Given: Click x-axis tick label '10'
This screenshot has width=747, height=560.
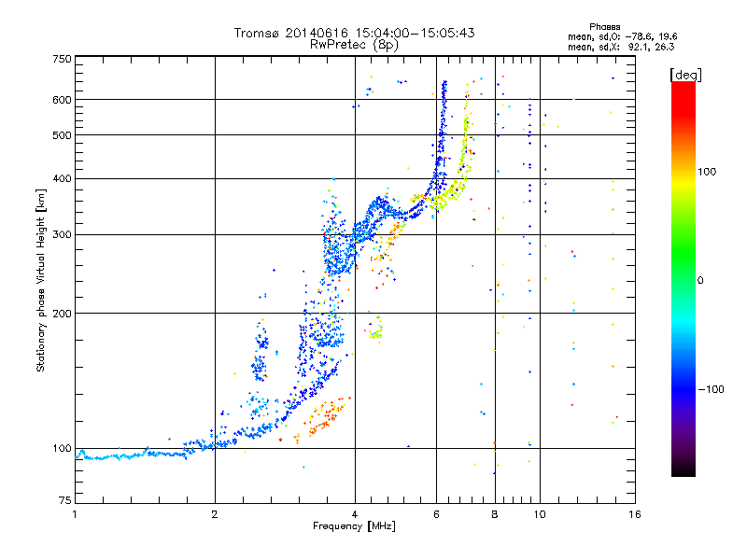Looking at the screenshot, I should click(x=540, y=514).
